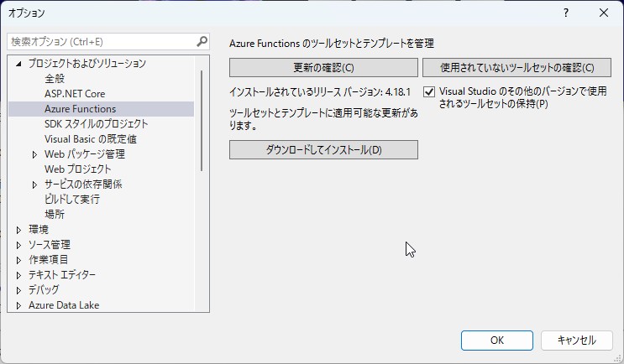Click the キャンセル button
The width and height of the screenshot is (624, 364).
tap(577, 341)
